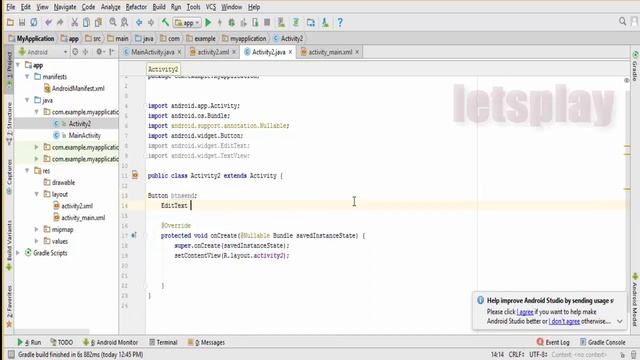Expand the notification balloon chevron
This screenshot has height=360, width=640.
pos(620,322)
